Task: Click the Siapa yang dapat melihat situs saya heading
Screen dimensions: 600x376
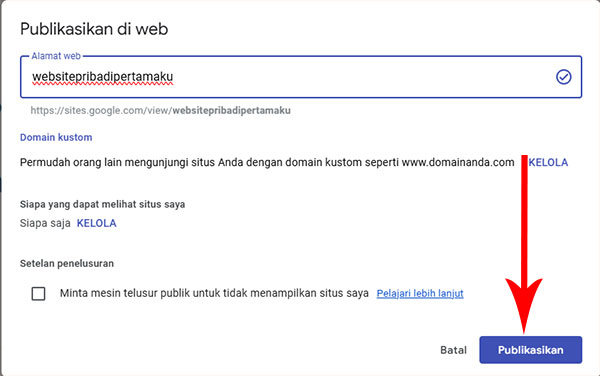Action: point(103,204)
